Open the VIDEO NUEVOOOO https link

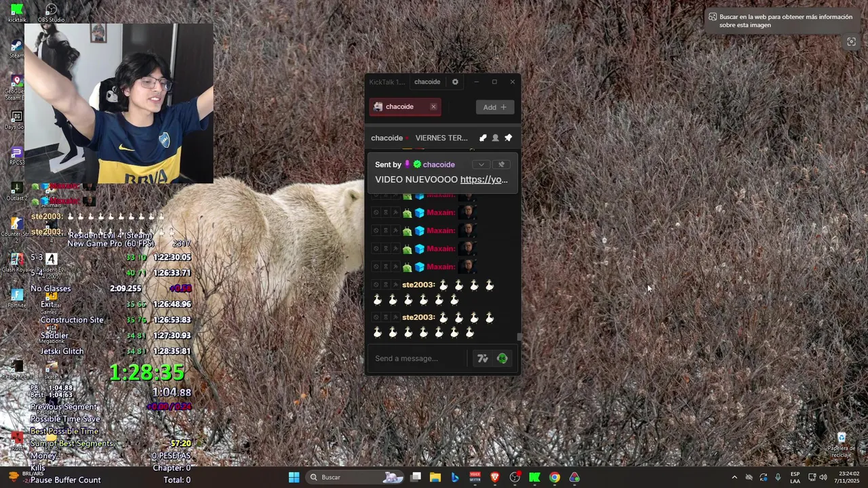(x=484, y=180)
